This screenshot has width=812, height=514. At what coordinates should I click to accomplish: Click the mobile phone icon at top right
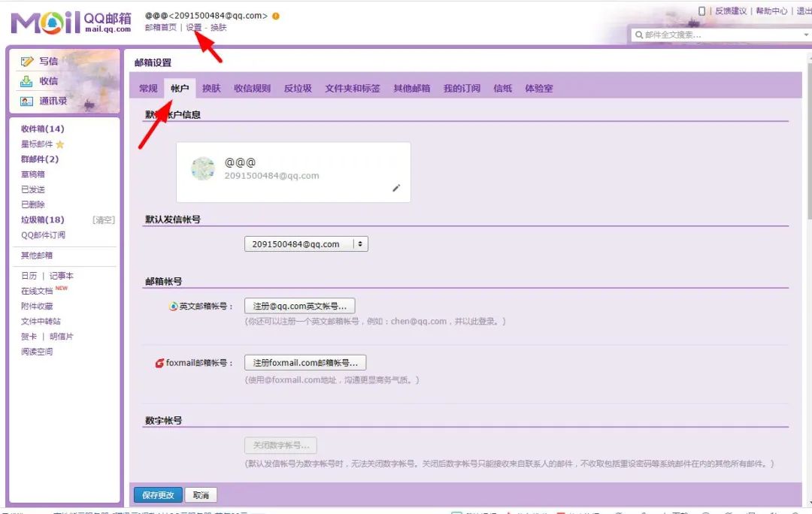click(x=701, y=11)
